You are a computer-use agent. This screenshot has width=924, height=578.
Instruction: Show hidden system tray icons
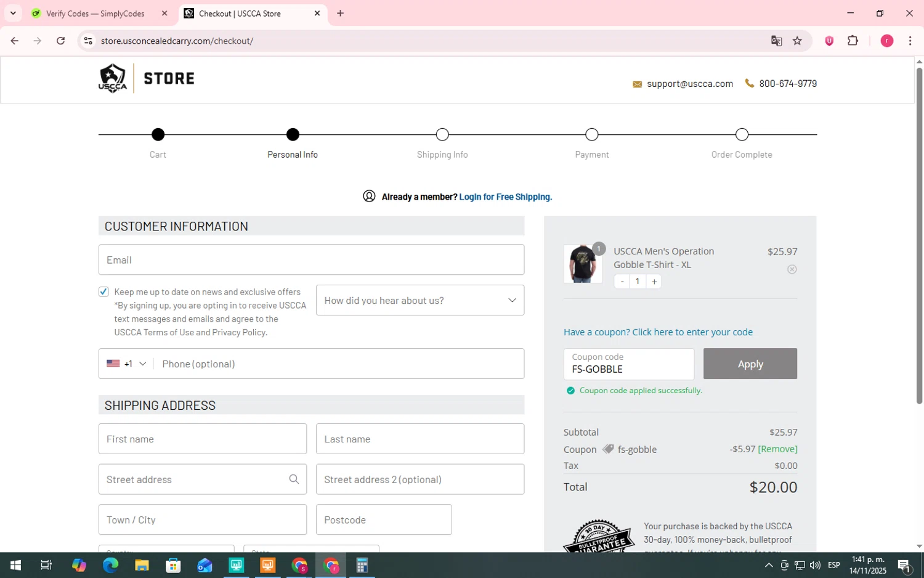[769, 565]
